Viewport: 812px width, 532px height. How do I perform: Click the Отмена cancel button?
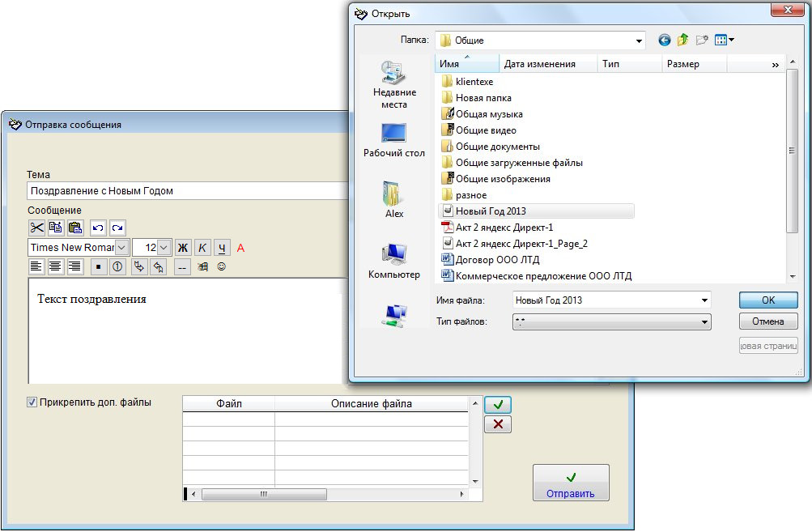[x=767, y=321]
